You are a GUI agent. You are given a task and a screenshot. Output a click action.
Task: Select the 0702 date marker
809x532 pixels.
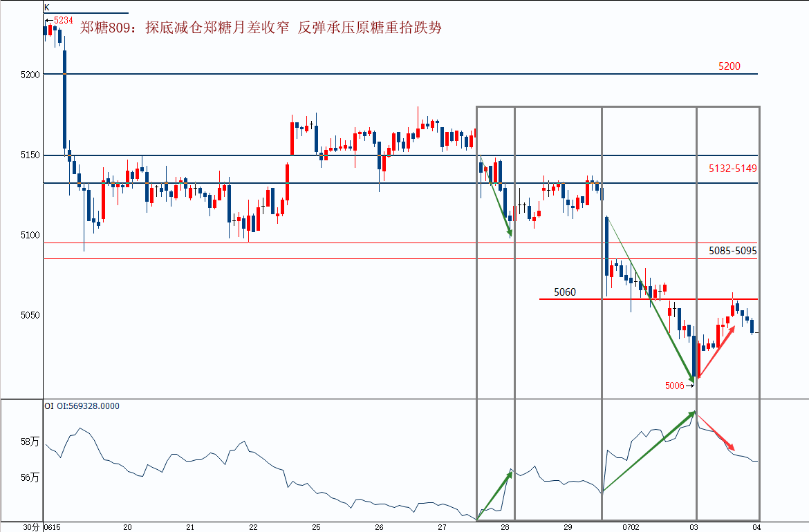tap(631, 527)
